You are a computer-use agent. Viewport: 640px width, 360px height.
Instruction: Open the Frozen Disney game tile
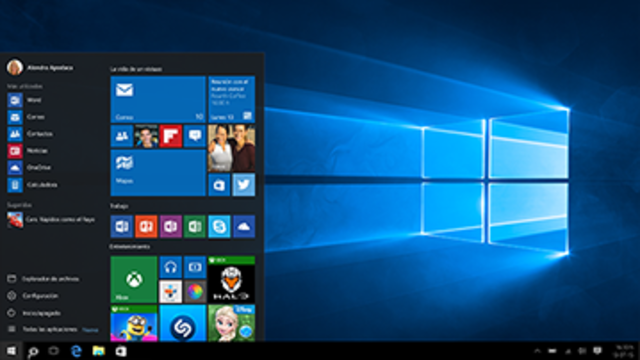pos(231,323)
